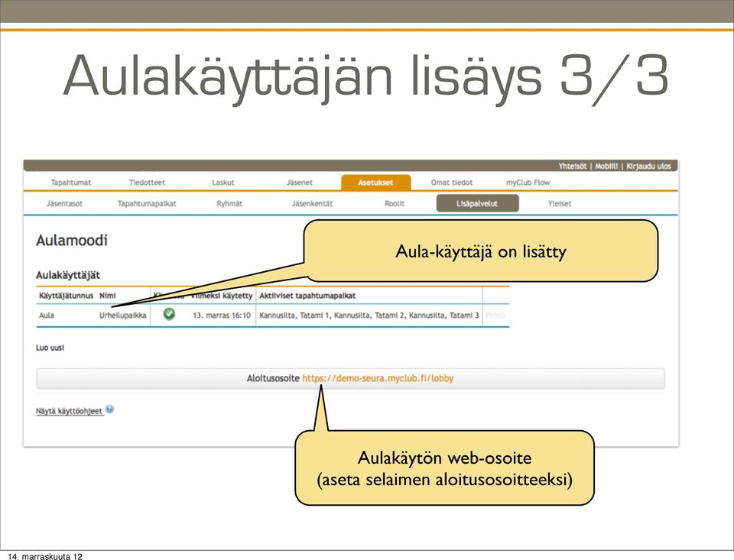Open the Tapahtumat tab
Screen dimensions: 734x560
pyautogui.click(x=70, y=183)
